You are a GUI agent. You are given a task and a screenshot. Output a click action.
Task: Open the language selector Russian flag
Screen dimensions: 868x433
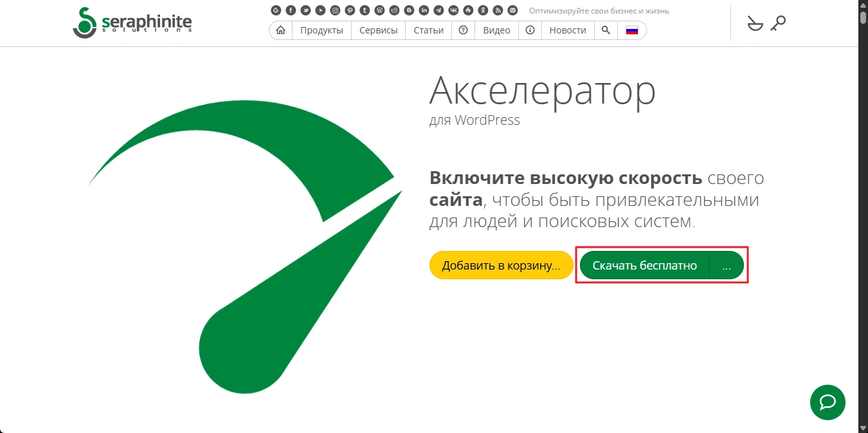tap(631, 30)
